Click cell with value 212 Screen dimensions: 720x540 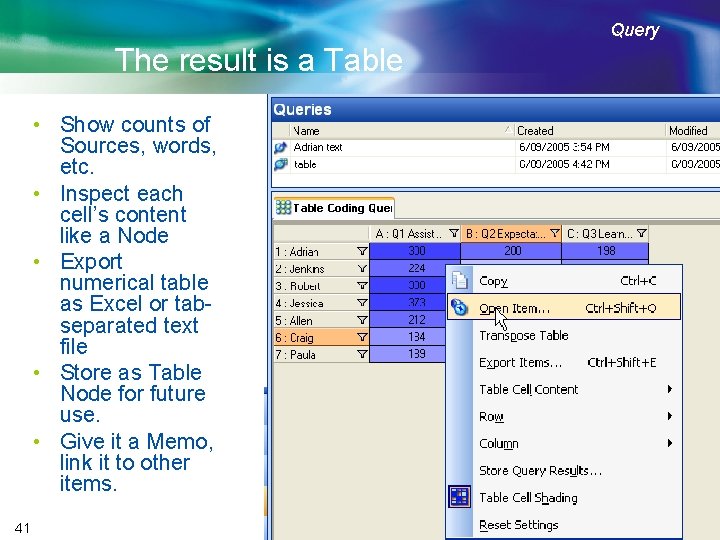pyautogui.click(x=408, y=320)
